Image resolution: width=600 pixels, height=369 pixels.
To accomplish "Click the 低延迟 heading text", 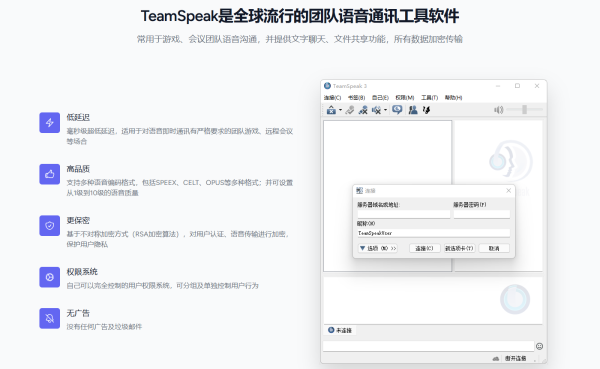I will coord(78,118).
